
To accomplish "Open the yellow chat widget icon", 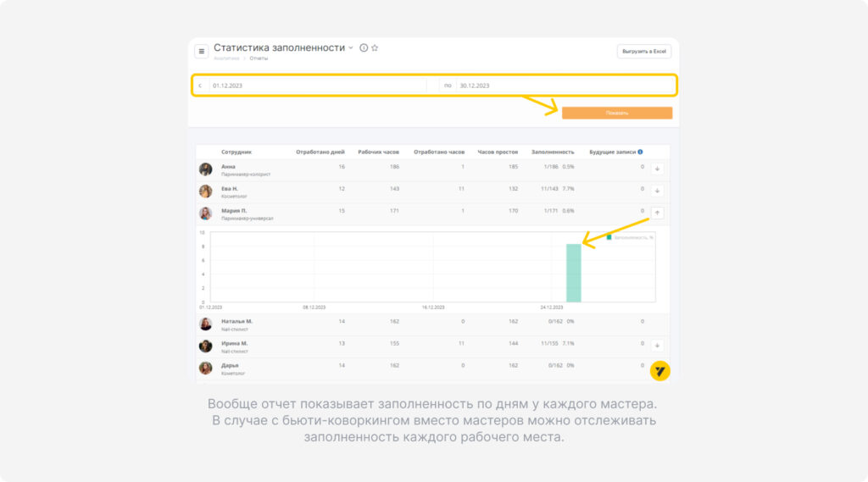I will [659, 371].
